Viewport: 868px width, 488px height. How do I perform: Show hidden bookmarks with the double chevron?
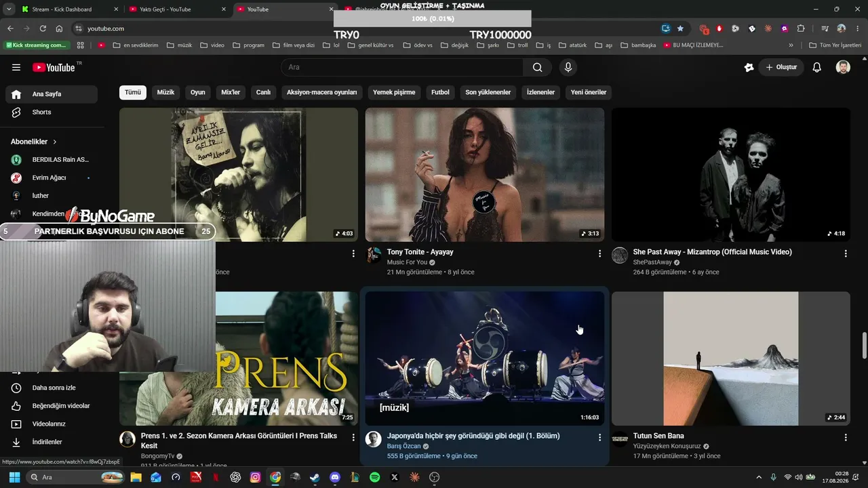coord(791,45)
